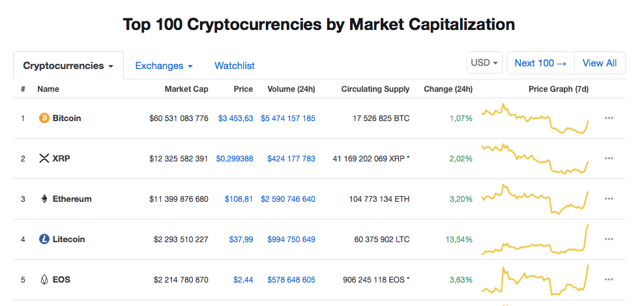Open the three-dot menu for Bitcoin
The image size is (644, 306).
click(609, 118)
